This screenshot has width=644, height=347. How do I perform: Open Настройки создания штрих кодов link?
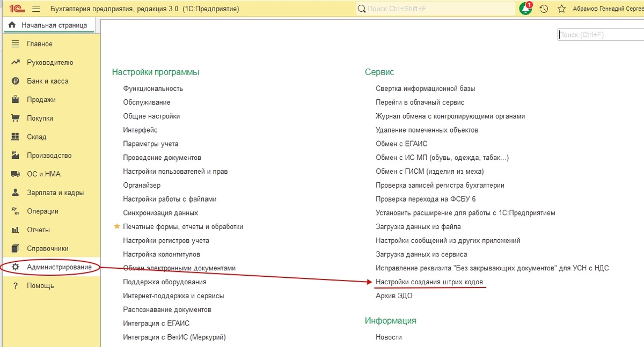(x=429, y=282)
